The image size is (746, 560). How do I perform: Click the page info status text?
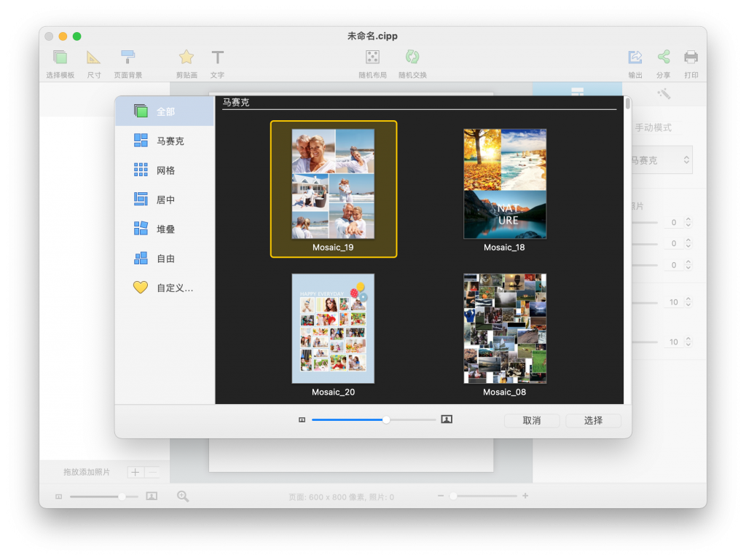(341, 497)
